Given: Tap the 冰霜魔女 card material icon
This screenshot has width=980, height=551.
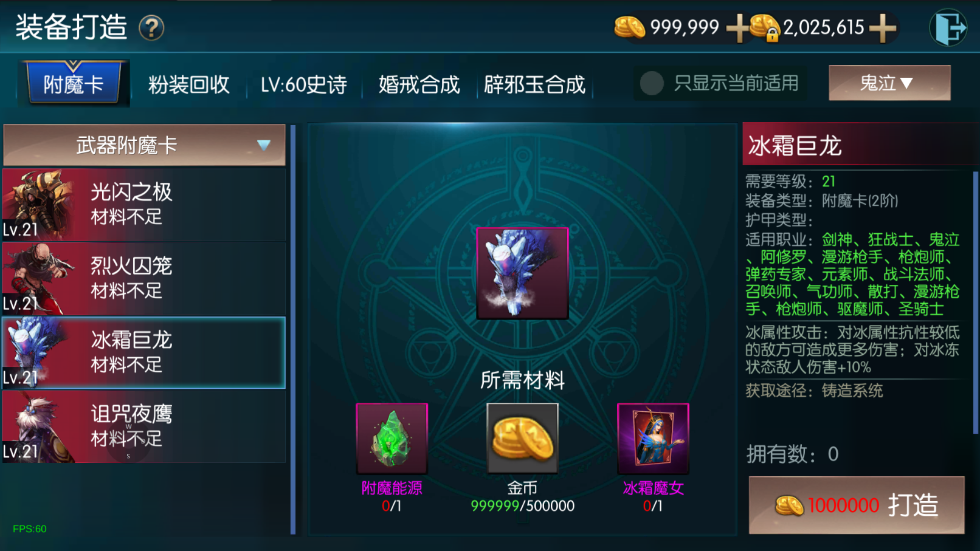Looking at the screenshot, I should (x=653, y=438).
